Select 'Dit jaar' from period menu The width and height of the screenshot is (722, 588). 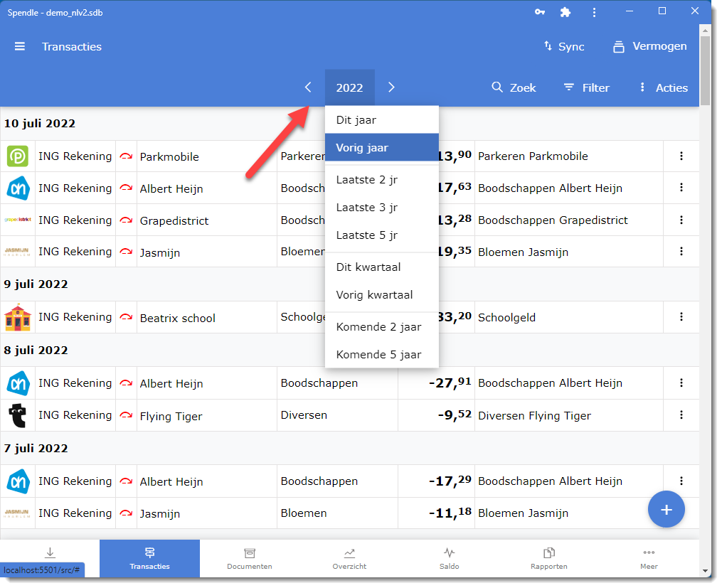coord(382,120)
